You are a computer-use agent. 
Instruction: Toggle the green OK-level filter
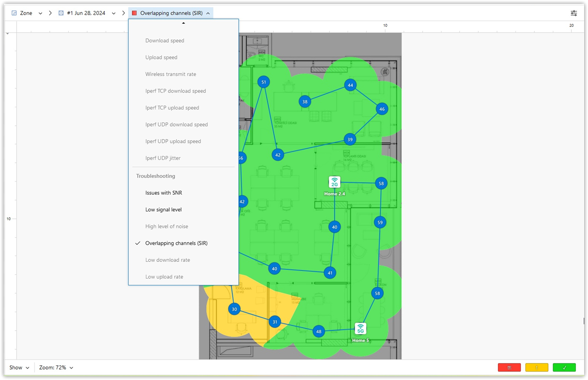pyautogui.click(x=564, y=368)
